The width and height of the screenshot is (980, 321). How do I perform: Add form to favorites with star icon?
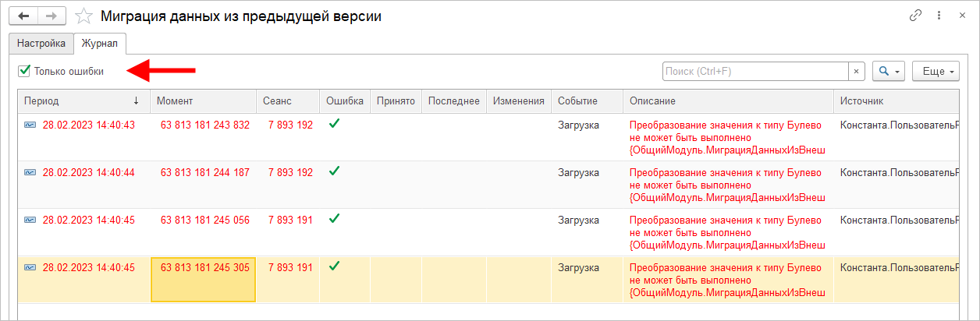(x=84, y=16)
